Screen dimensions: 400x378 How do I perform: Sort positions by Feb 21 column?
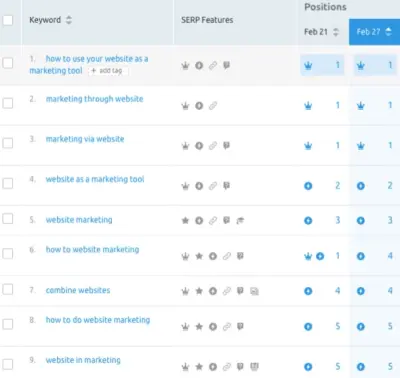[x=336, y=32]
